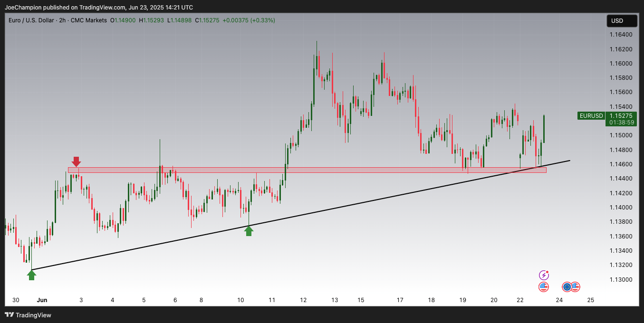Click the 1.13600 price axis label

[x=621, y=236]
